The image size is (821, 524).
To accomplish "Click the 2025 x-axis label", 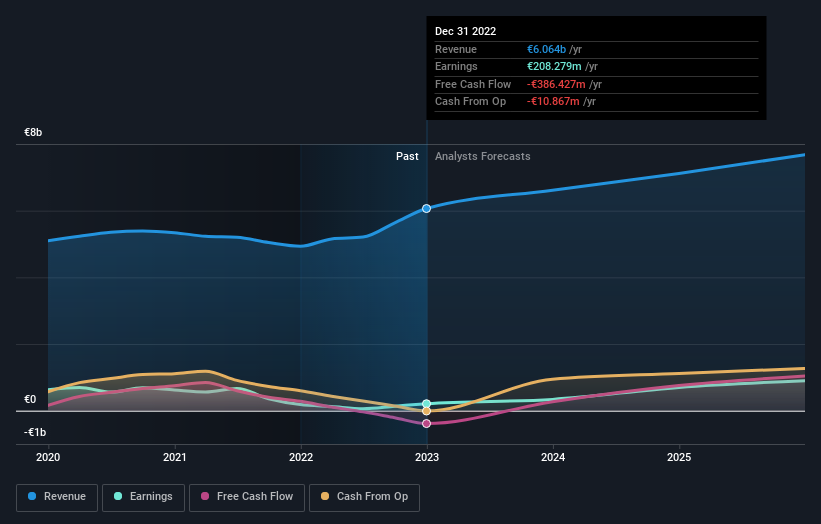I will point(679,458).
